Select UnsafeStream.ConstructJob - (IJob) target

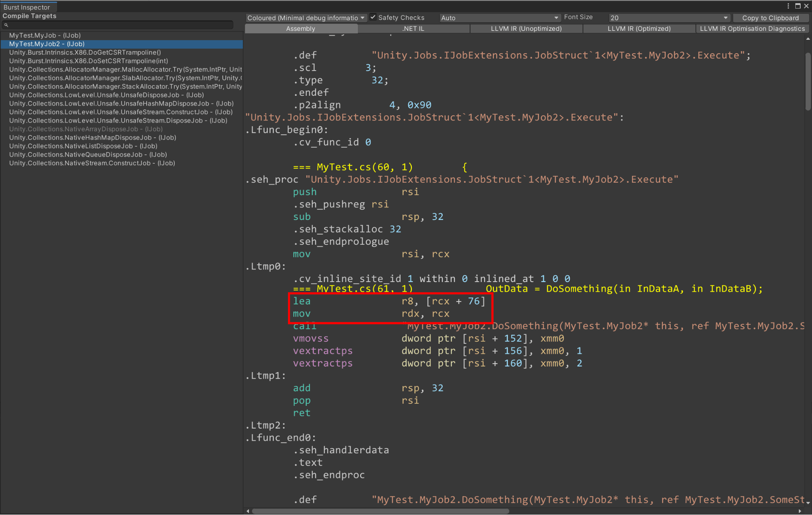click(x=121, y=112)
